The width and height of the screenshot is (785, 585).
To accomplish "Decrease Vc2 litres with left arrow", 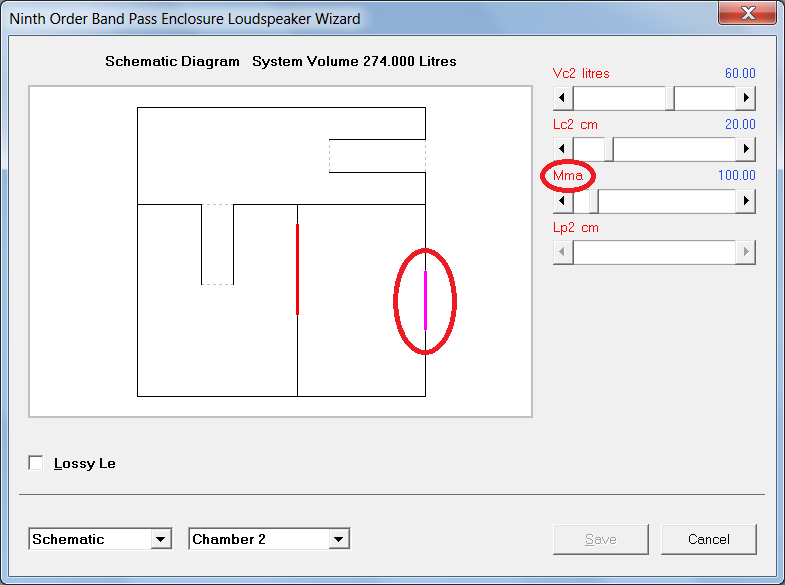I will [563, 98].
